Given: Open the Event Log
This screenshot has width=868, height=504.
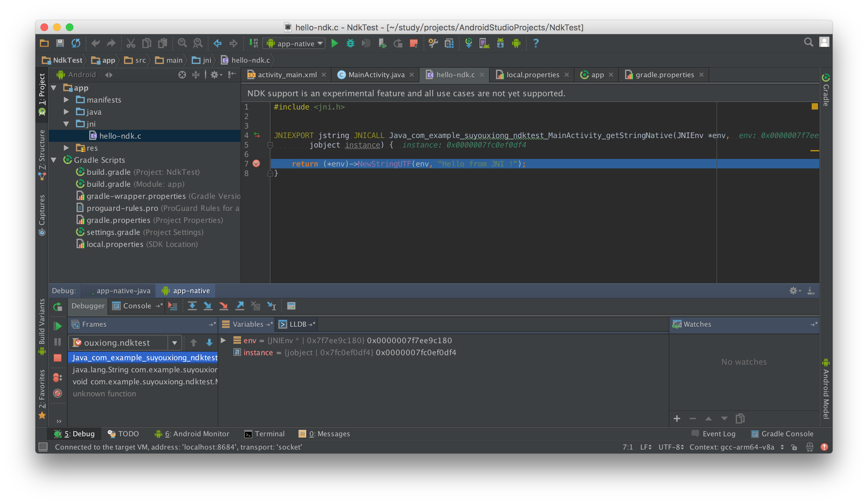Looking at the screenshot, I should point(714,434).
